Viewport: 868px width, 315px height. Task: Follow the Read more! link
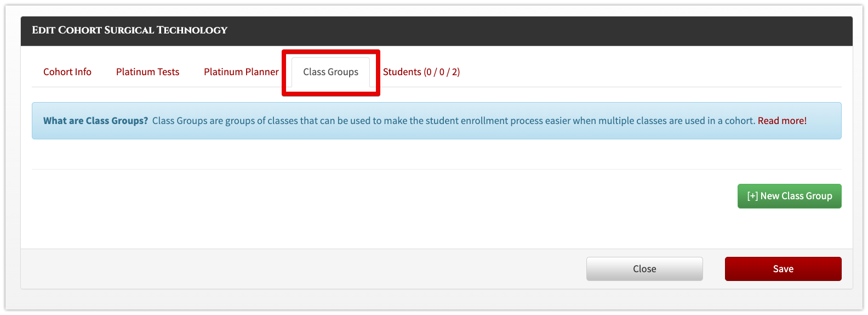pyautogui.click(x=782, y=121)
